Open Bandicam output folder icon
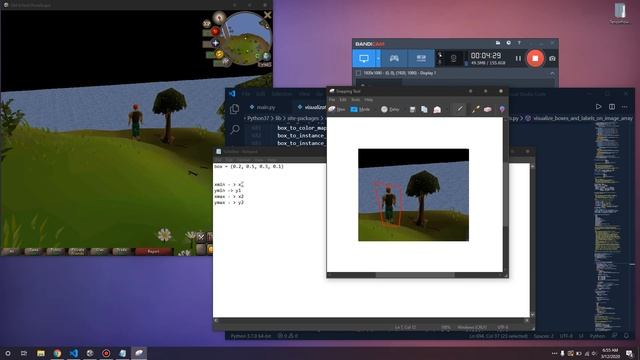Screen dimensions: 640x360 pos(498,43)
